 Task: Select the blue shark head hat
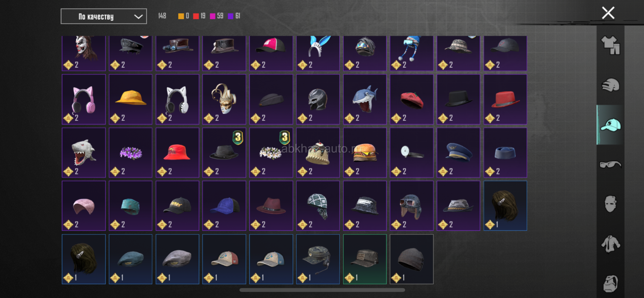pyautogui.click(x=365, y=99)
